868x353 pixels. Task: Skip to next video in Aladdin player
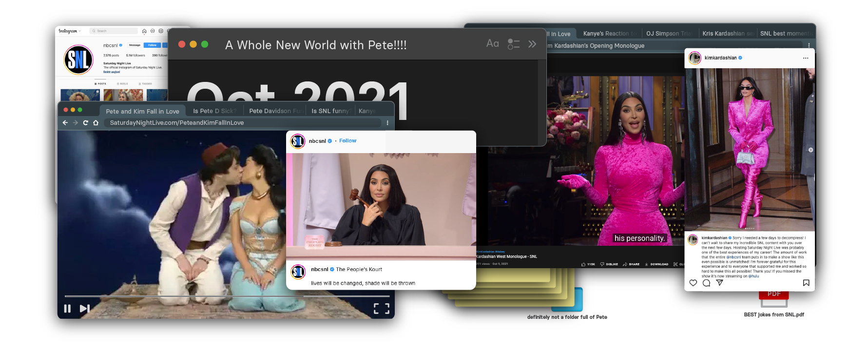[x=85, y=308]
